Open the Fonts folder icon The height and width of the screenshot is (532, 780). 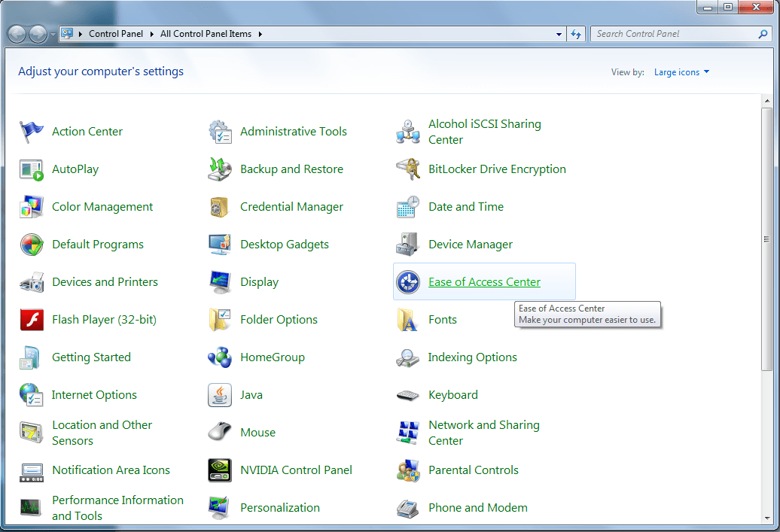[x=408, y=320]
